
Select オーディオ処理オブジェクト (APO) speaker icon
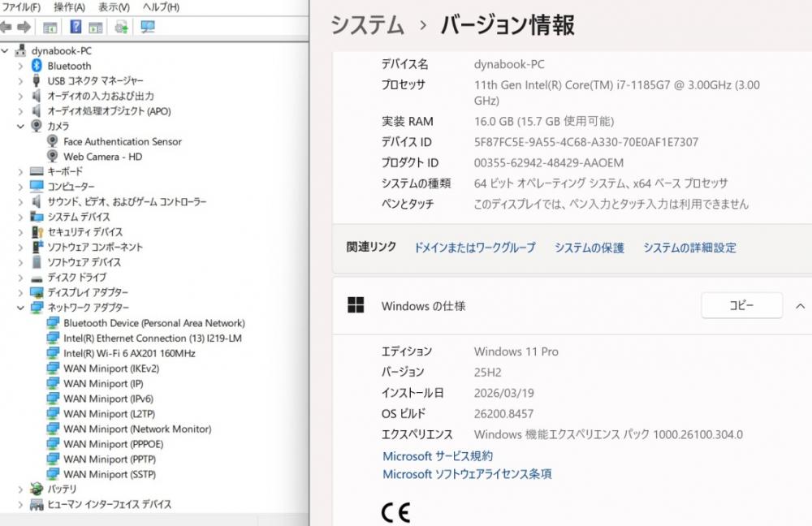[x=37, y=110]
